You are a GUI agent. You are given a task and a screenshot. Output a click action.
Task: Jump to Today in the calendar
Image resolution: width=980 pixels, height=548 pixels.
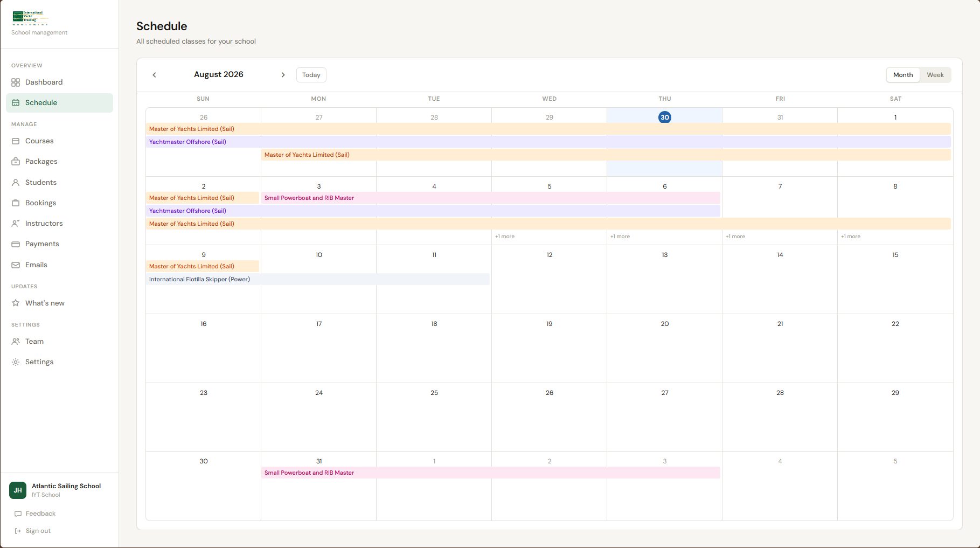tap(311, 75)
